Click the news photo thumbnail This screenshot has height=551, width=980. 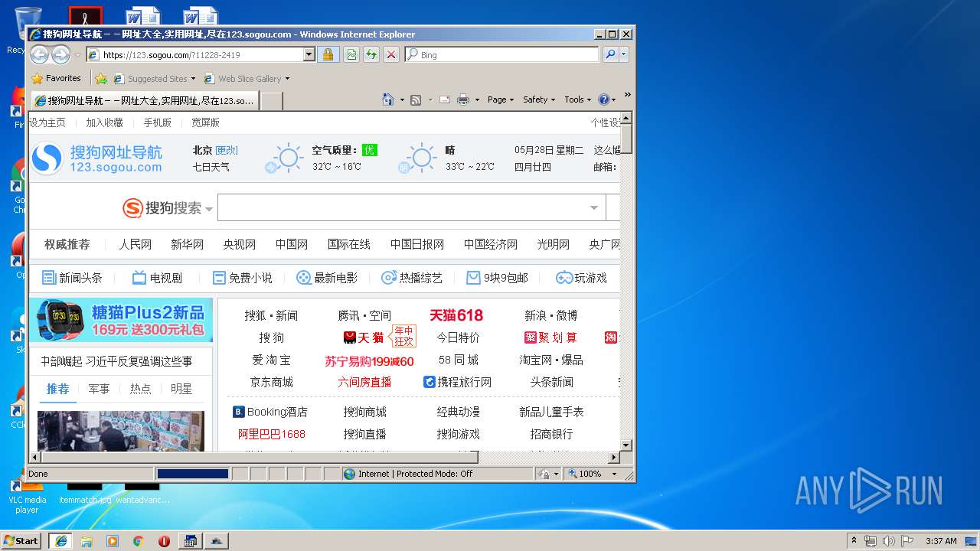pos(121,431)
